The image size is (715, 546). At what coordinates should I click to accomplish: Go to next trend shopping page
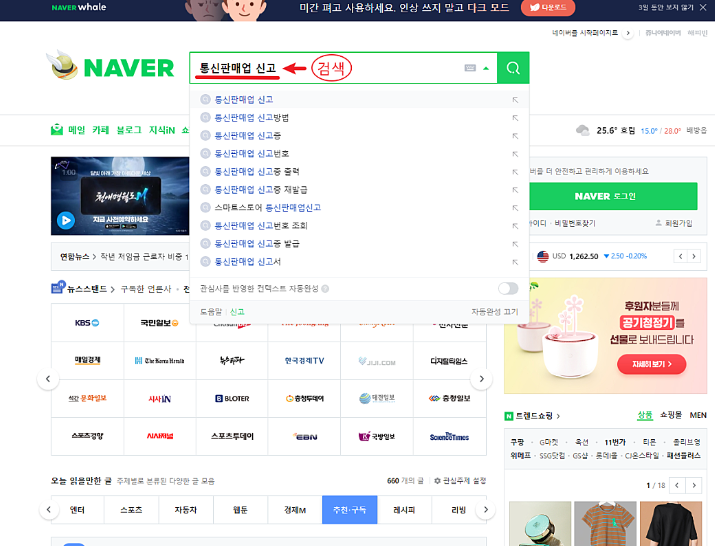coord(694,485)
